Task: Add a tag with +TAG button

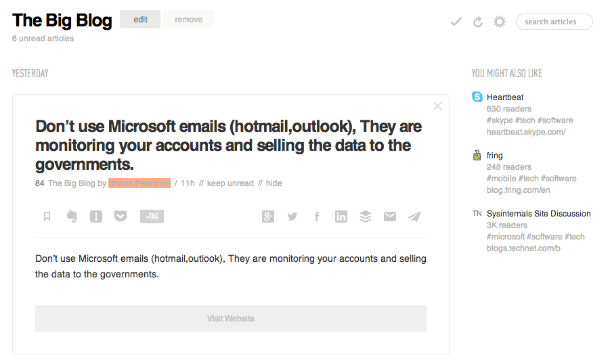Action: 152,217
